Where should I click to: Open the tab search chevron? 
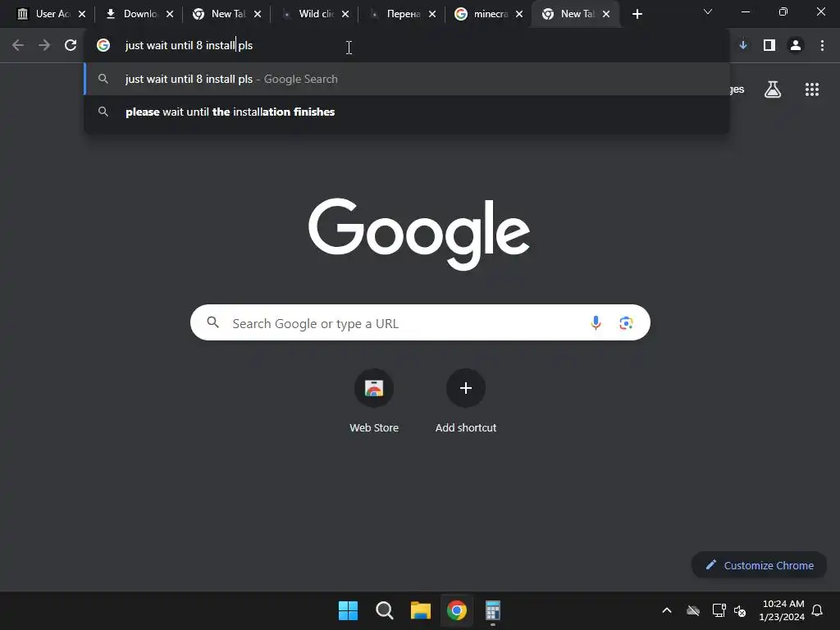pyautogui.click(x=708, y=11)
